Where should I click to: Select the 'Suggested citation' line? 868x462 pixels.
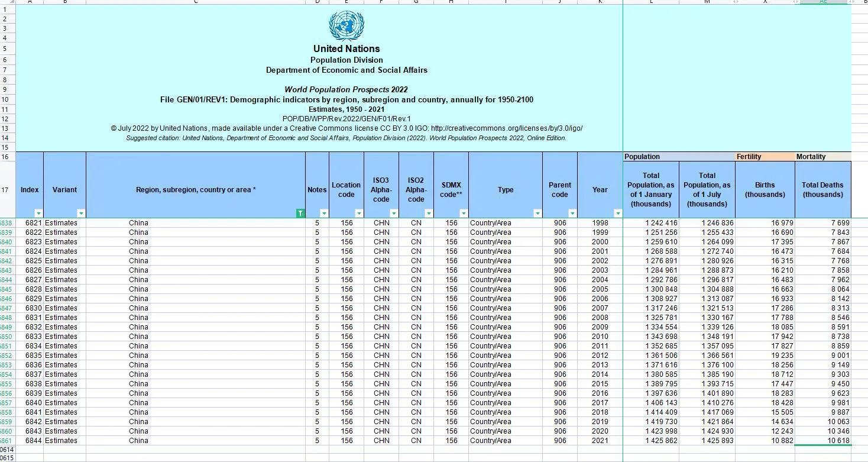point(346,138)
